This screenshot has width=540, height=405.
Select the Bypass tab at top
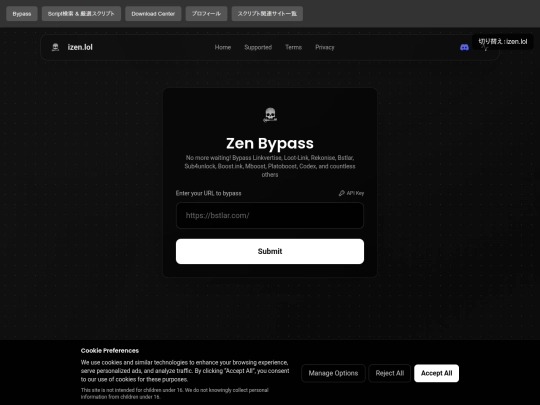tap(22, 14)
